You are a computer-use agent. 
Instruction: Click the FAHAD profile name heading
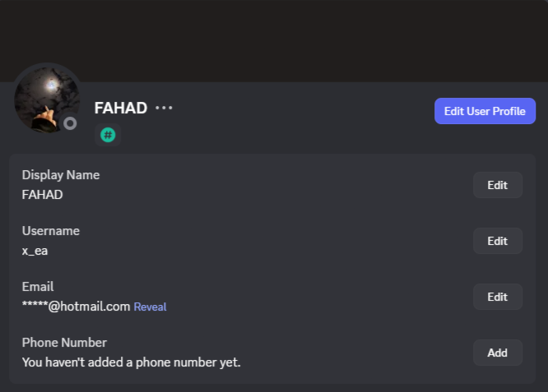[120, 108]
